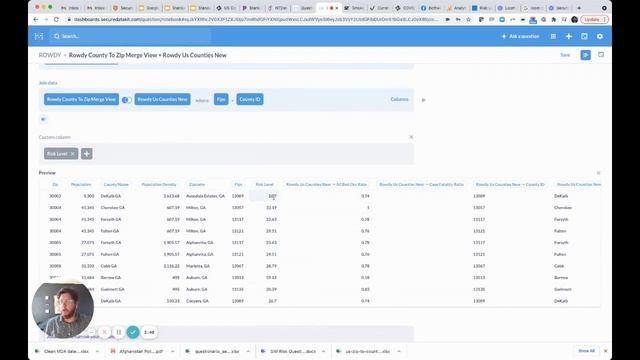Finish the recording with the teal checkmark
This screenshot has width=640, height=360.
coord(133,332)
